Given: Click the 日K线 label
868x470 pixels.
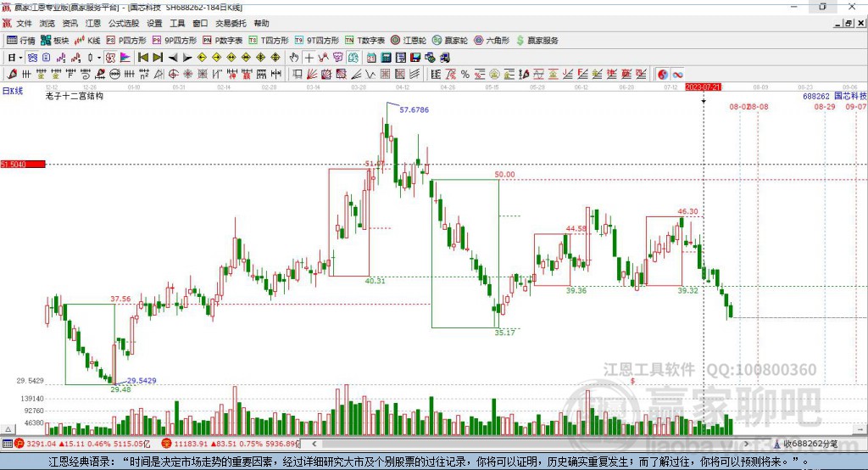Looking at the screenshot, I should click(x=13, y=91).
